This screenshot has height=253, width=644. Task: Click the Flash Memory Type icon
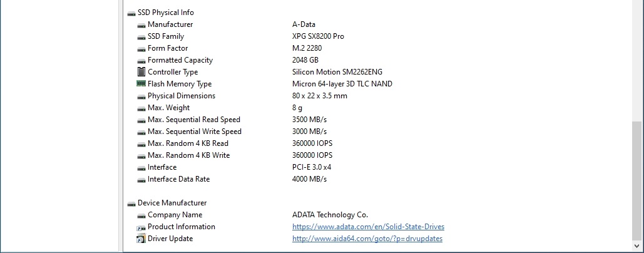click(x=141, y=83)
